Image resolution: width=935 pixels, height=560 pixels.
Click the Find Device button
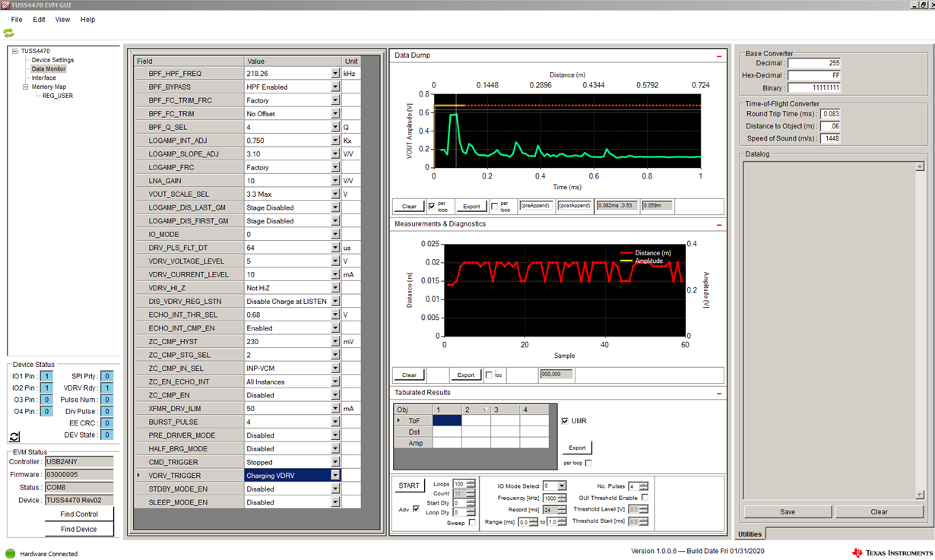point(79,529)
